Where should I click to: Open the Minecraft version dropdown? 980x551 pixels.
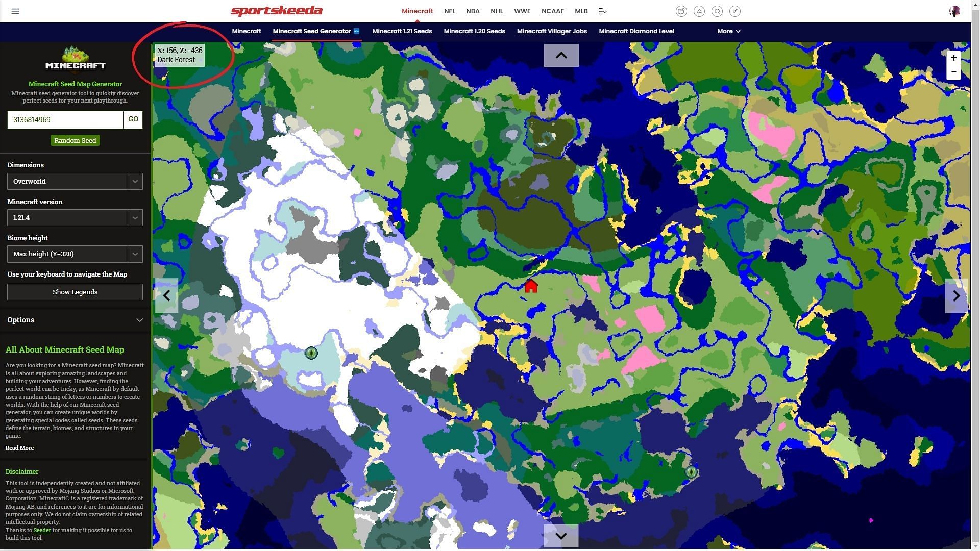click(75, 217)
